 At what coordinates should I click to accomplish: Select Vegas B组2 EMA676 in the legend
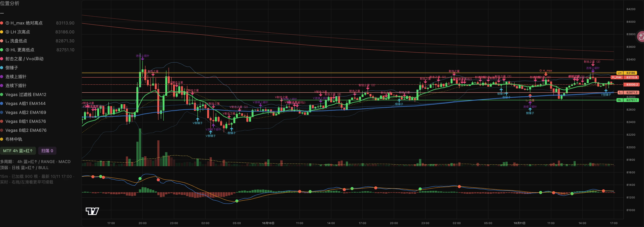click(x=23, y=130)
